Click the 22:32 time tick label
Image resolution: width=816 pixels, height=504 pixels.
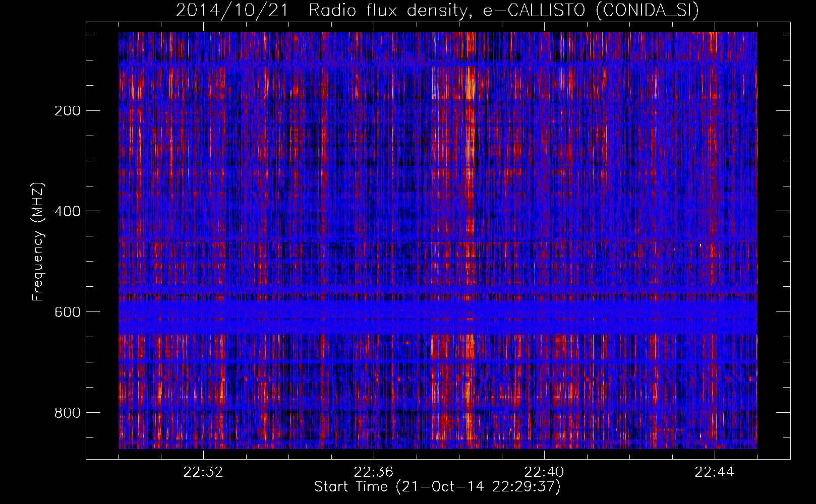(x=203, y=472)
